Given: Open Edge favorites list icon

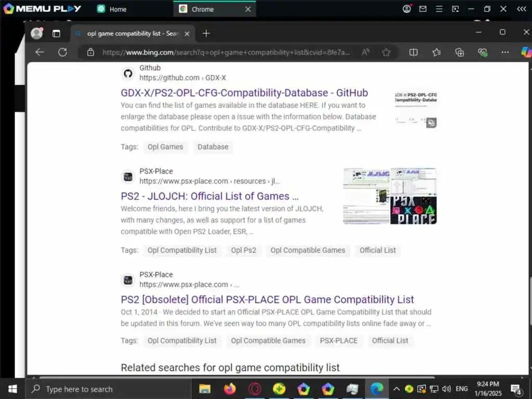Looking at the screenshot, I should [436, 52].
